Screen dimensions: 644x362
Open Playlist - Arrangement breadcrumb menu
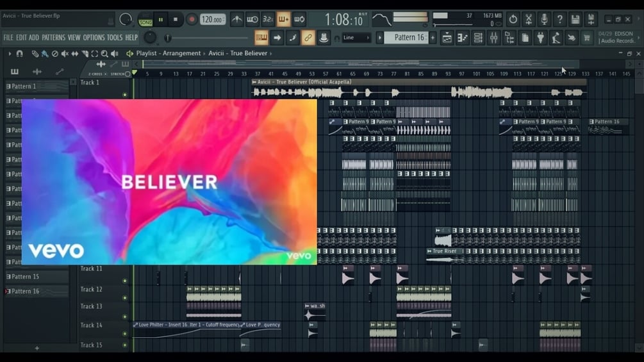[x=169, y=53]
